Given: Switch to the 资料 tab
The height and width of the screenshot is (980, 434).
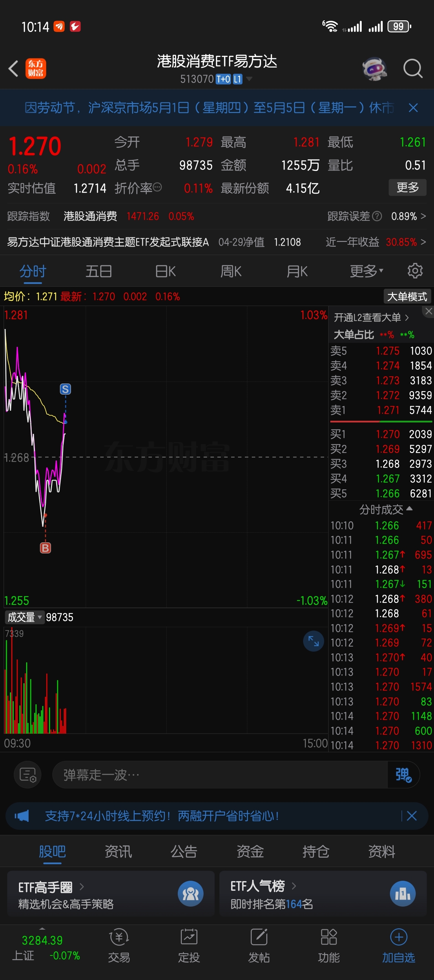Looking at the screenshot, I should tap(382, 851).
